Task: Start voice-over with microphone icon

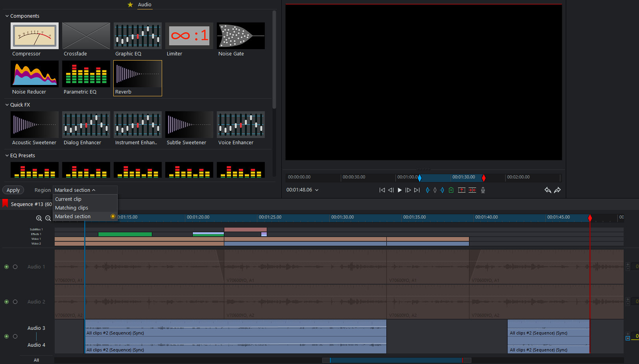Action: [x=483, y=190]
